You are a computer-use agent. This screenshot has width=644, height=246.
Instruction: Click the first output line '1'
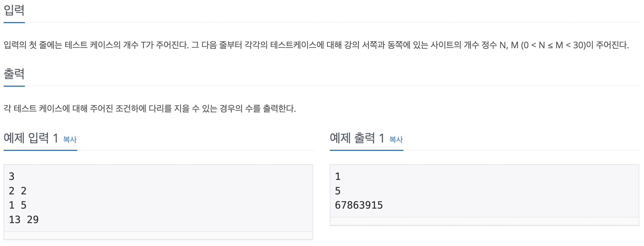tap(338, 177)
